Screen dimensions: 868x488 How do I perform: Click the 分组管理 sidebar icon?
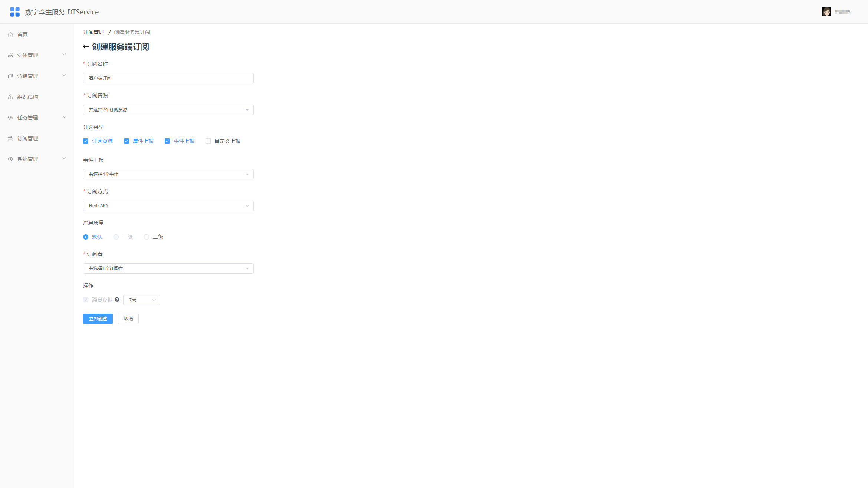click(10, 76)
